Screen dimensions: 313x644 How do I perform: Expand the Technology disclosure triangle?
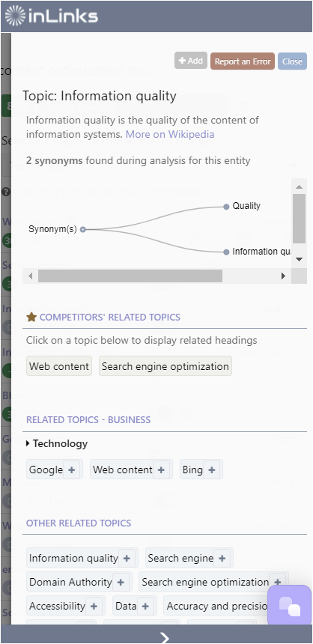[28, 443]
